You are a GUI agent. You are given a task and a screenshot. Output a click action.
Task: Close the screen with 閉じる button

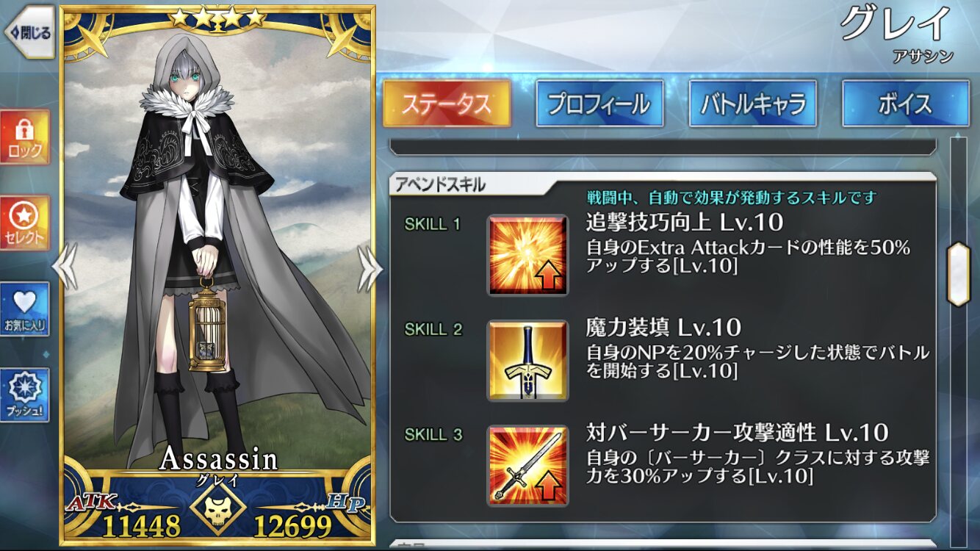pos(29,32)
